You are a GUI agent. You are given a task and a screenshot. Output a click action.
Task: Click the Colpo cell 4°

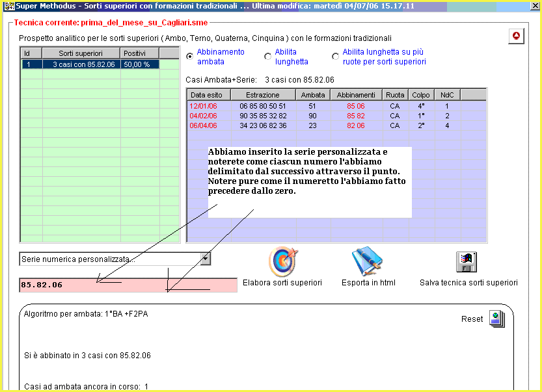click(421, 106)
